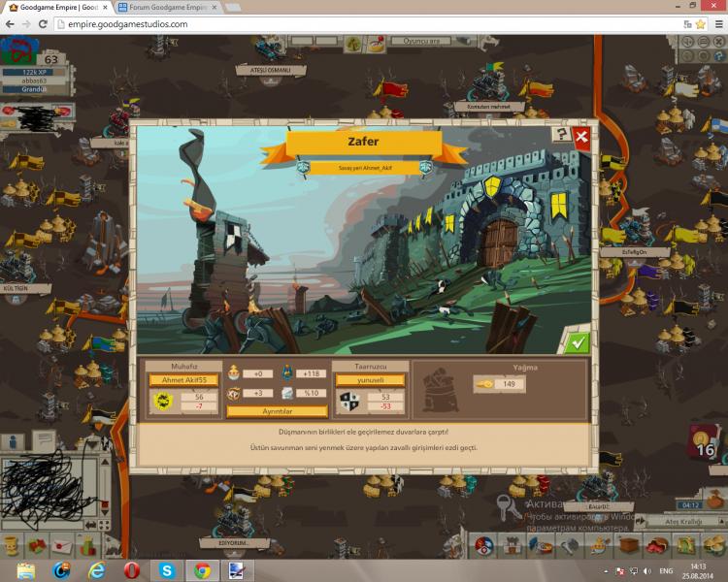Open Skype from the taskbar
728x582 pixels.
[166, 570]
